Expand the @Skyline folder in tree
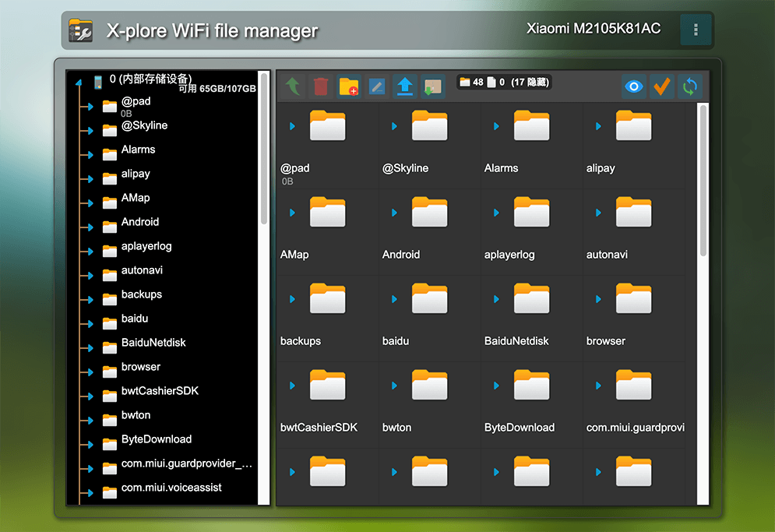The height and width of the screenshot is (532, 775). [x=90, y=131]
